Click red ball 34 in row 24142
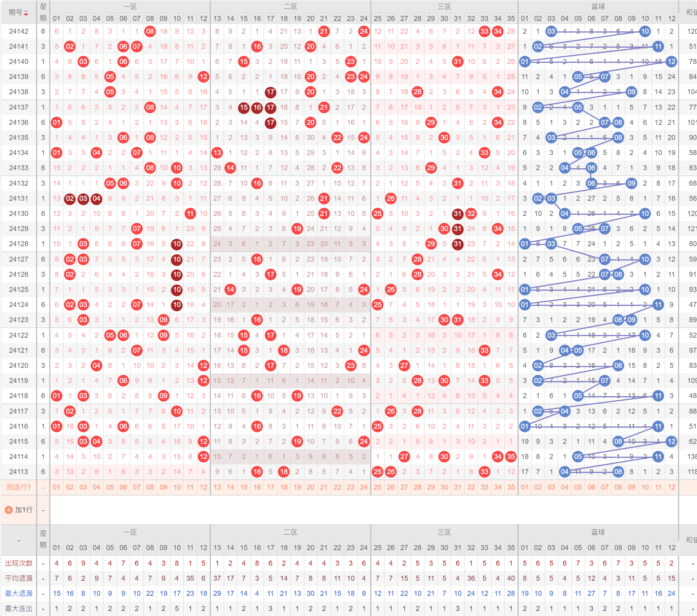This screenshot has width=697, height=616. click(498, 31)
